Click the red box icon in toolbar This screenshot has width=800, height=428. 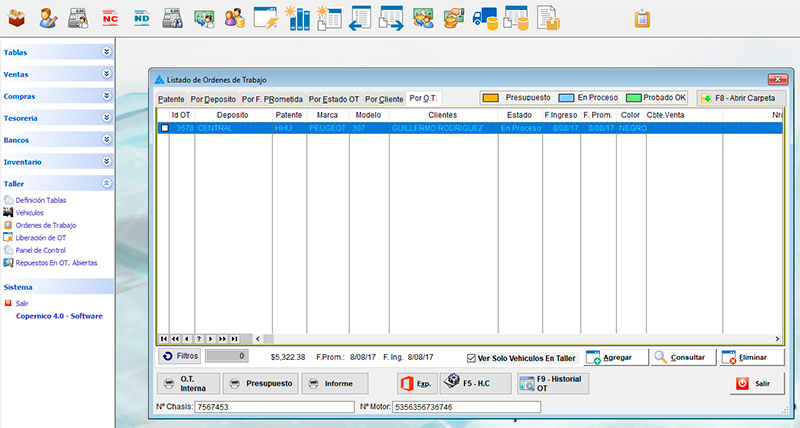[16, 17]
